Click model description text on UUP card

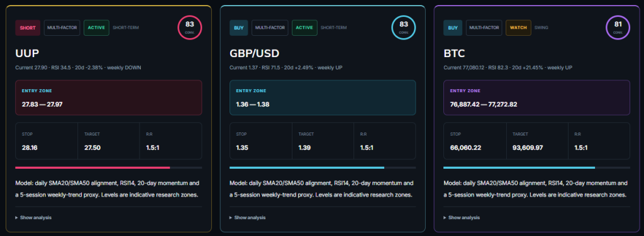(x=107, y=189)
